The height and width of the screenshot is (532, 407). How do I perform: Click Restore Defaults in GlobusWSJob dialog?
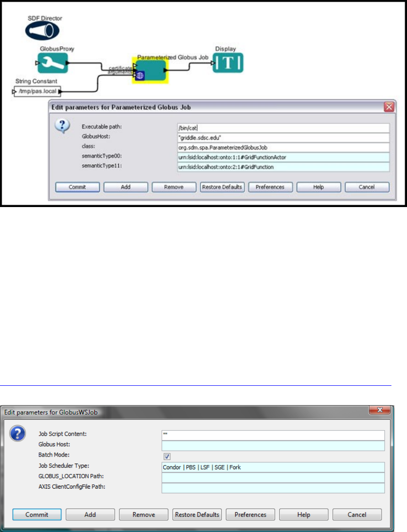pos(197,515)
